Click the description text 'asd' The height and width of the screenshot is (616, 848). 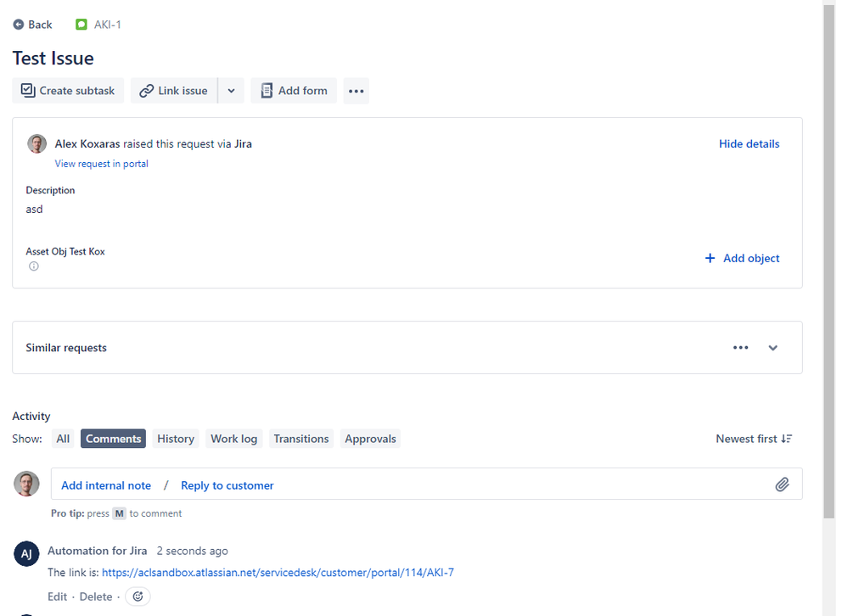click(x=34, y=209)
